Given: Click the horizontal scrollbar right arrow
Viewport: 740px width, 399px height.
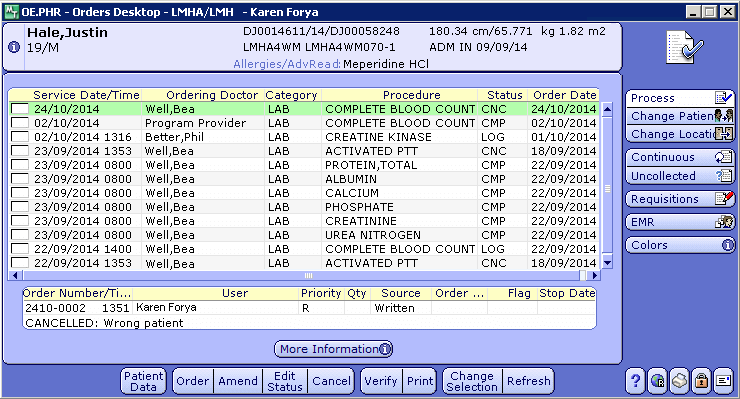Looking at the screenshot, I should click(595, 275).
